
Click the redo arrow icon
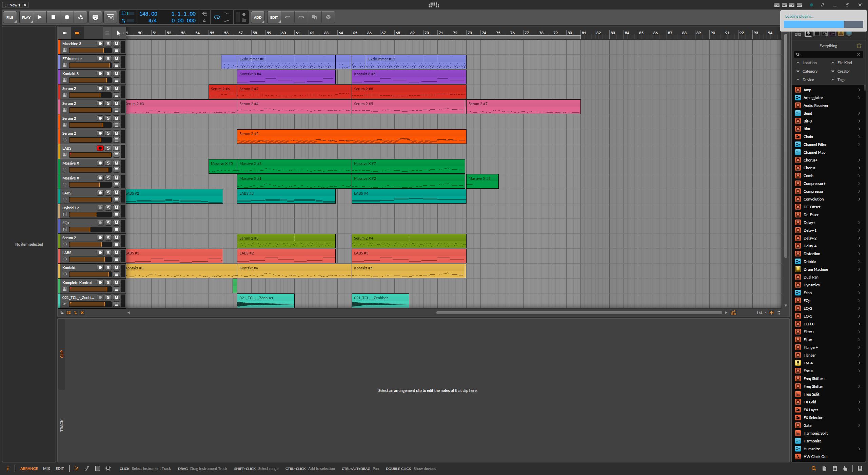coord(301,17)
